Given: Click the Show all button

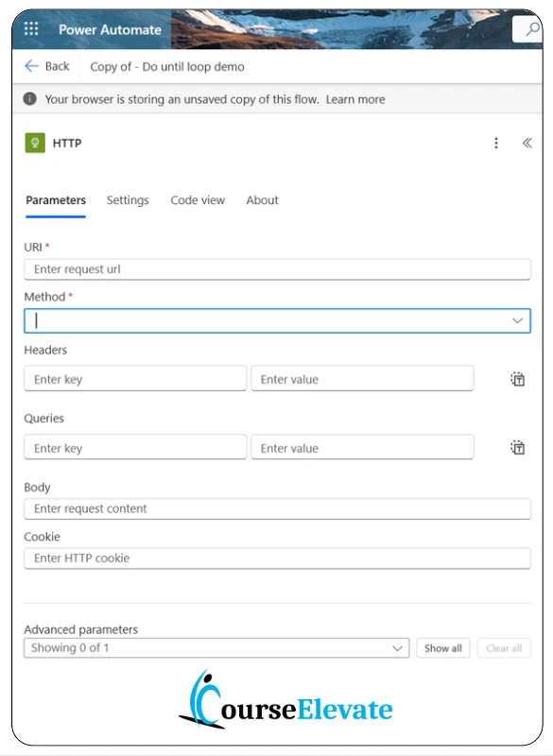Looking at the screenshot, I should point(443,647).
